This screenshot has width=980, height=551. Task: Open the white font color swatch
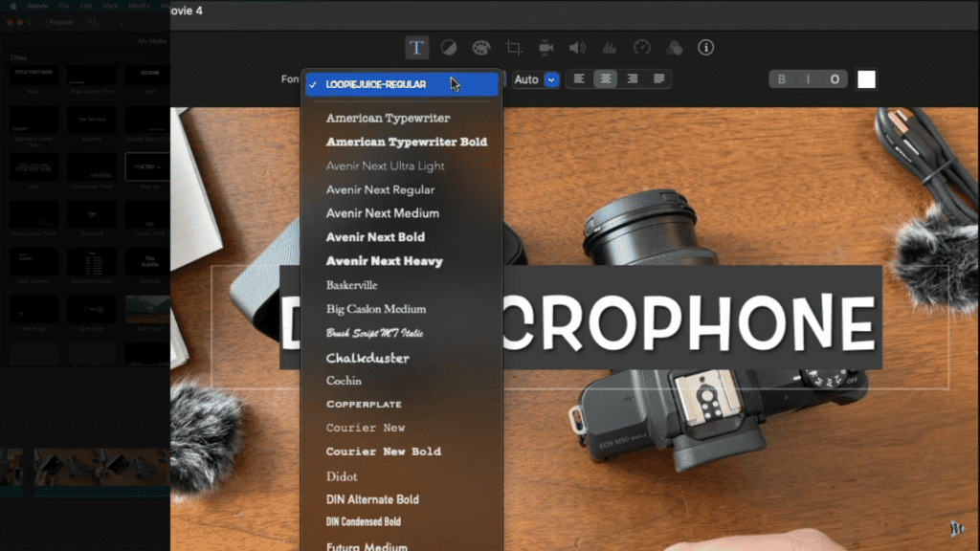tap(866, 79)
